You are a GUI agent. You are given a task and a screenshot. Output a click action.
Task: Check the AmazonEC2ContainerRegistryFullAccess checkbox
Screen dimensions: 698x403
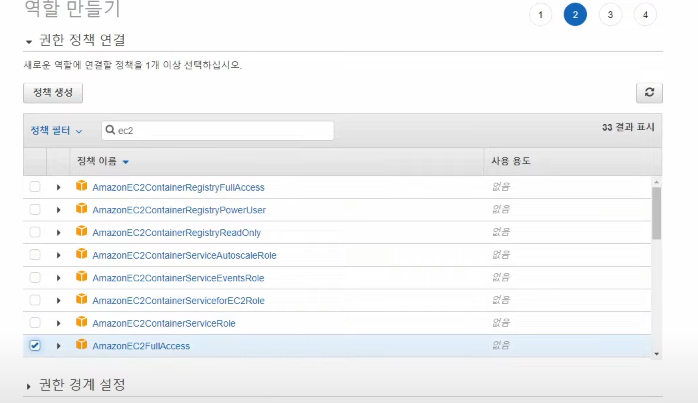(x=35, y=187)
